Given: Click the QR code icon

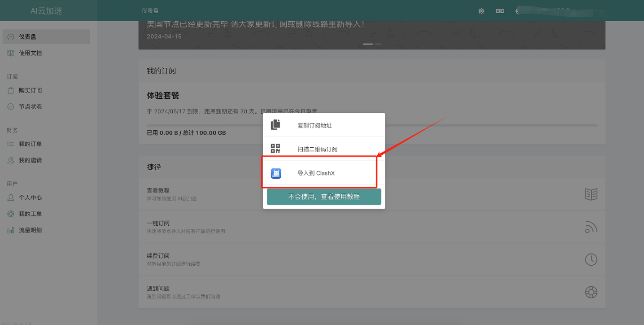Looking at the screenshot, I should [275, 149].
